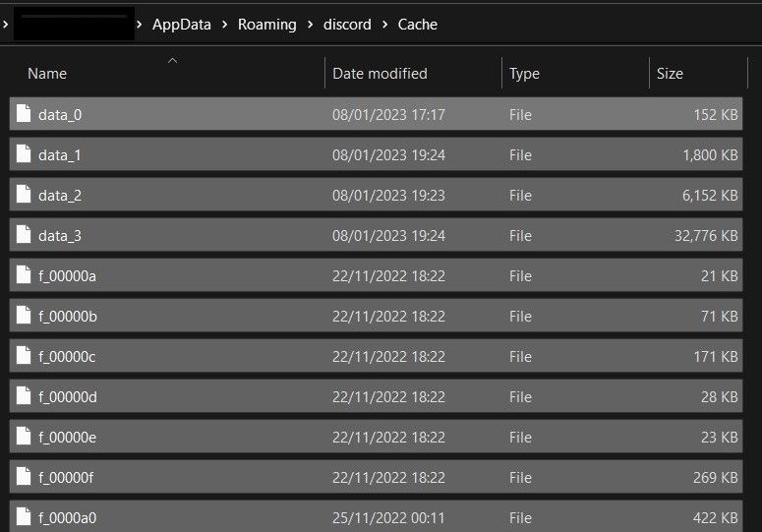Expand the chevron after AppData breadcrumb
This screenshot has width=762, height=532.
(225, 25)
